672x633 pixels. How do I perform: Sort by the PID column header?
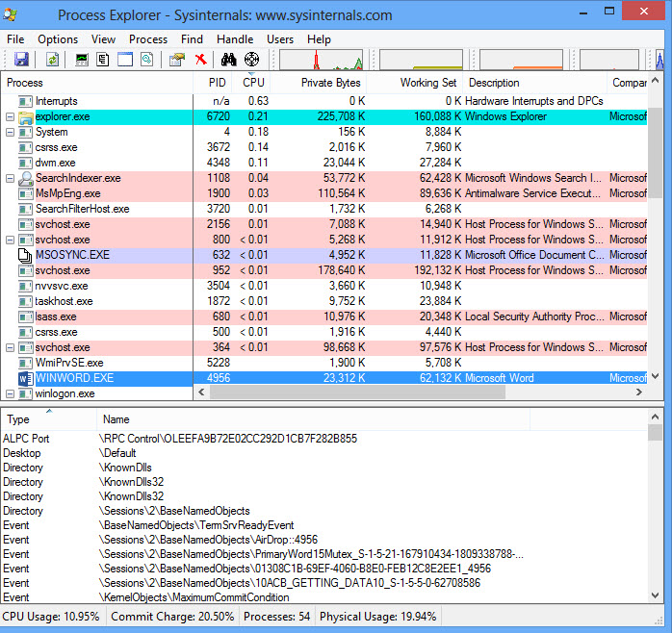coord(213,83)
